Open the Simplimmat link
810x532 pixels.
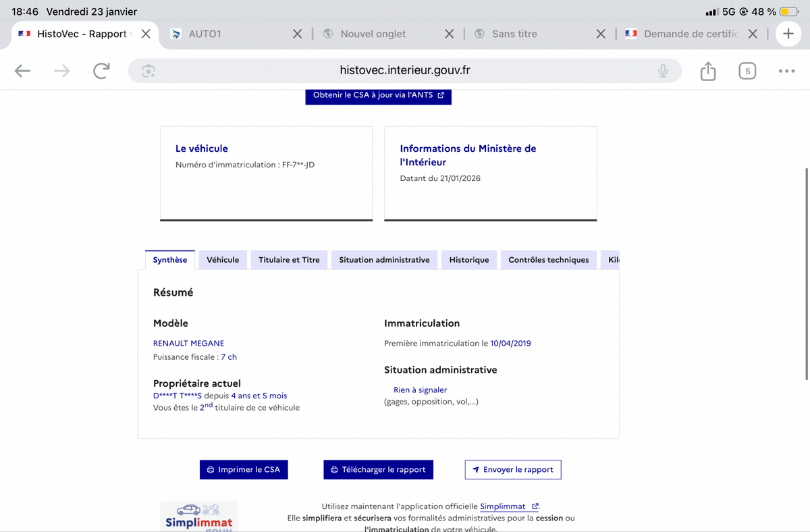pyautogui.click(x=503, y=506)
